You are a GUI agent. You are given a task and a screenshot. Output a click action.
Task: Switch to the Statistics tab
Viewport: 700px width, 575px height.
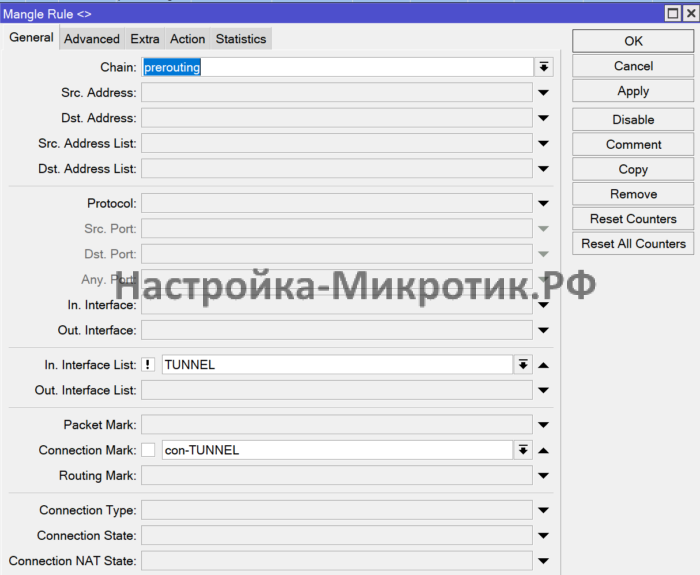tap(241, 39)
